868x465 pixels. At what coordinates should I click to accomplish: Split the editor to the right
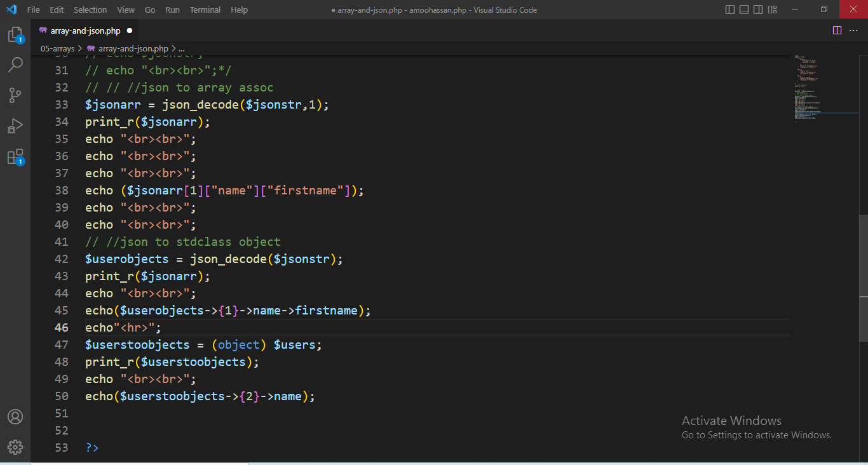pyautogui.click(x=837, y=30)
